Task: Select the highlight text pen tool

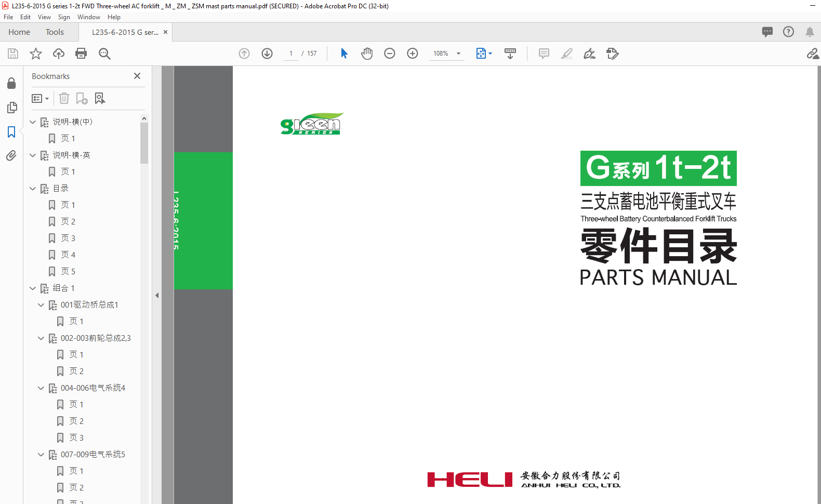Action: (567, 54)
